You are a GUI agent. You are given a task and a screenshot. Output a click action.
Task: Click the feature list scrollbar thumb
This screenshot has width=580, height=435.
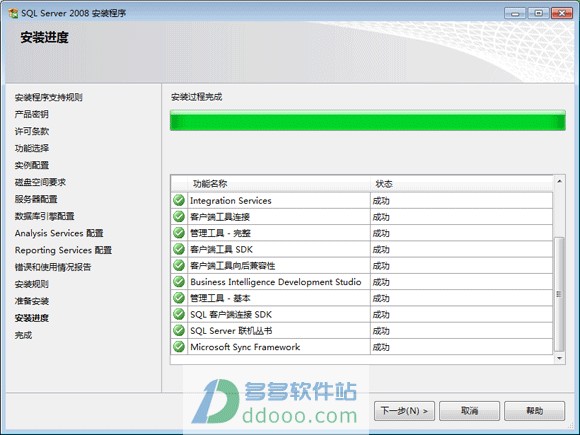coord(560,294)
